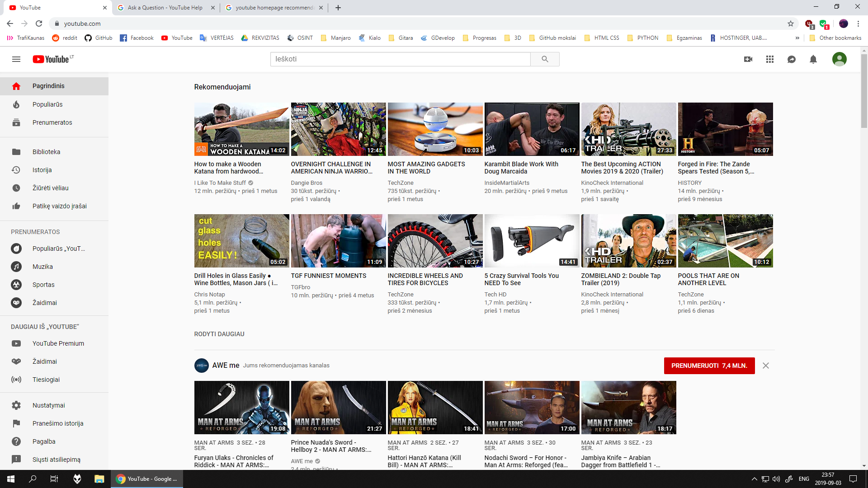Image resolution: width=868 pixels, height=488 pixels.
Task: Open the notifications bell
Action: click(x=813, y=59)
